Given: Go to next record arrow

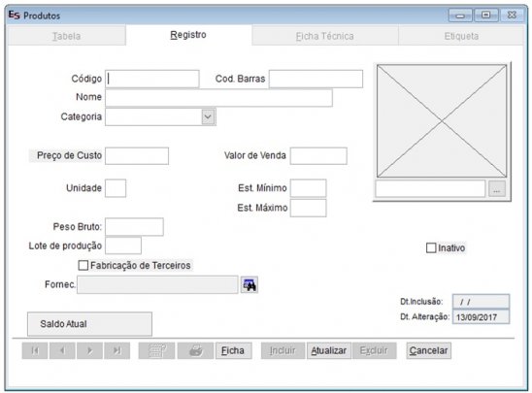Looking at the screenshot, I should pyautogui.click(x=89, y=350).
